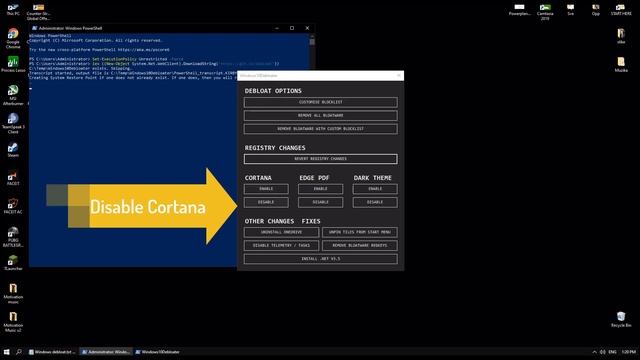The width and height of the screenshot is (640, 360).
Task: Click the PowerShell title bar icon
Action: tap(34, 28)
